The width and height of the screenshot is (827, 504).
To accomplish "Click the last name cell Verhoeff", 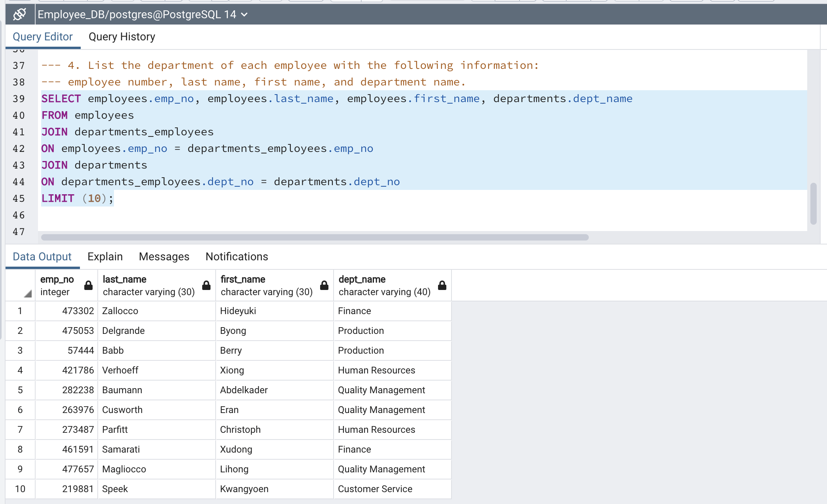I will [x=157, y=370].
